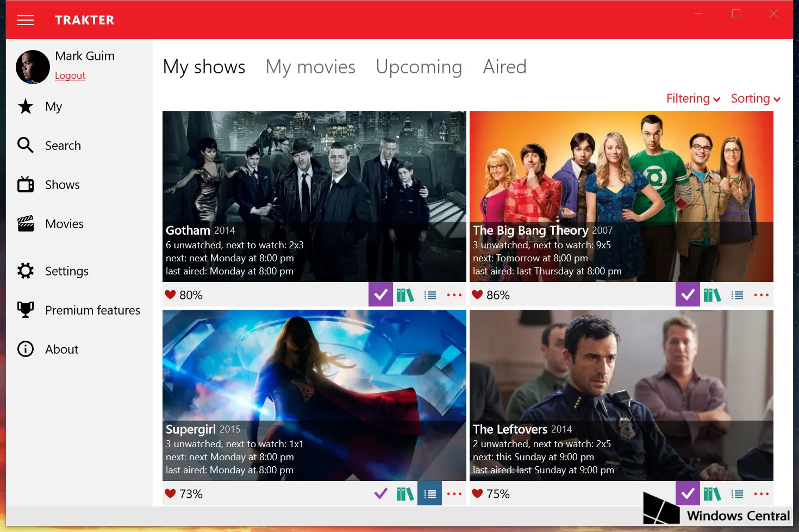Open Search from the sidebar
799x532 pixels.
click(63, 146)
